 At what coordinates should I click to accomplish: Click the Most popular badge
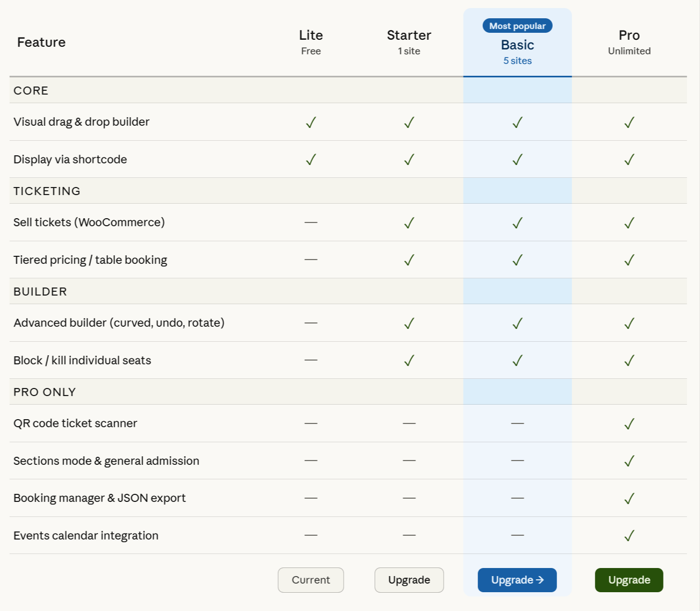pyautogui.click(x=517, y=26)
